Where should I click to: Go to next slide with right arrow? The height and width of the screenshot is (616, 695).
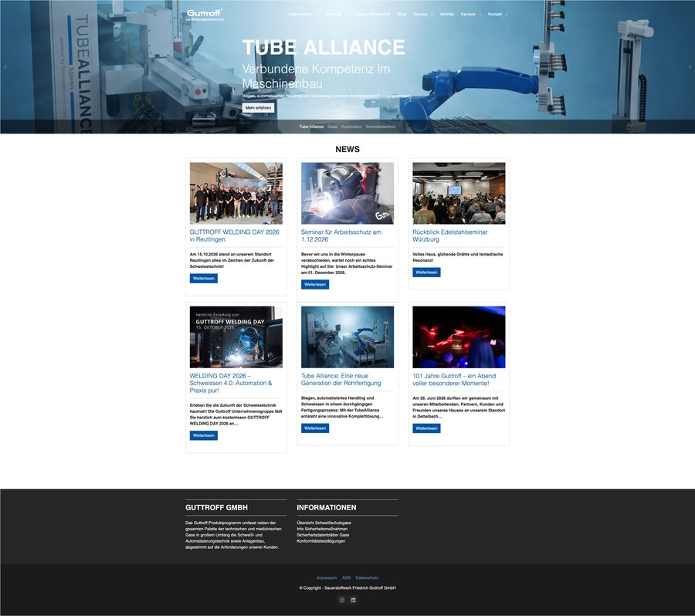pyautogui.click(x=690, y=67)
